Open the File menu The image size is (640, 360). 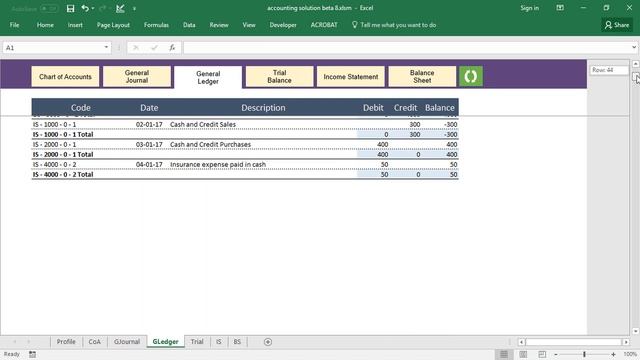(14, 25)
